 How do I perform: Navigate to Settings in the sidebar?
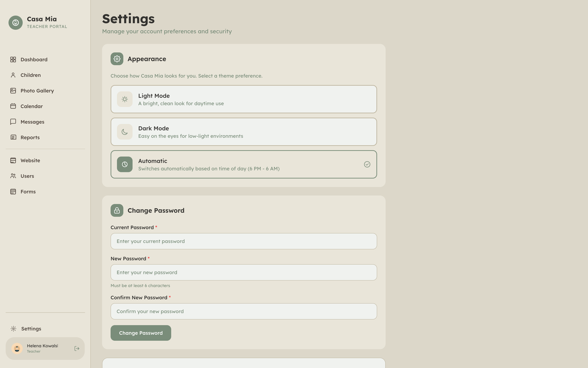coord(31,329)
